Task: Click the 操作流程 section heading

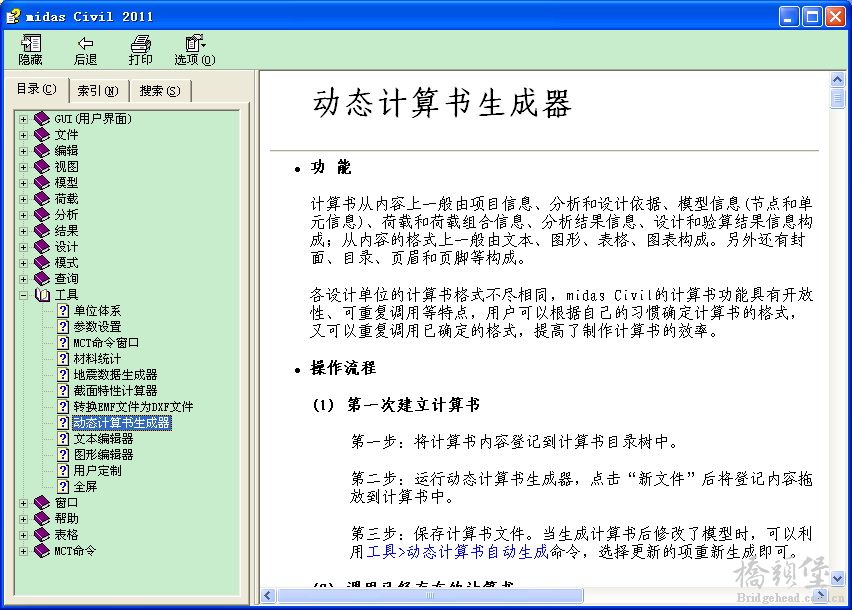Action: (x=343, y=368)
